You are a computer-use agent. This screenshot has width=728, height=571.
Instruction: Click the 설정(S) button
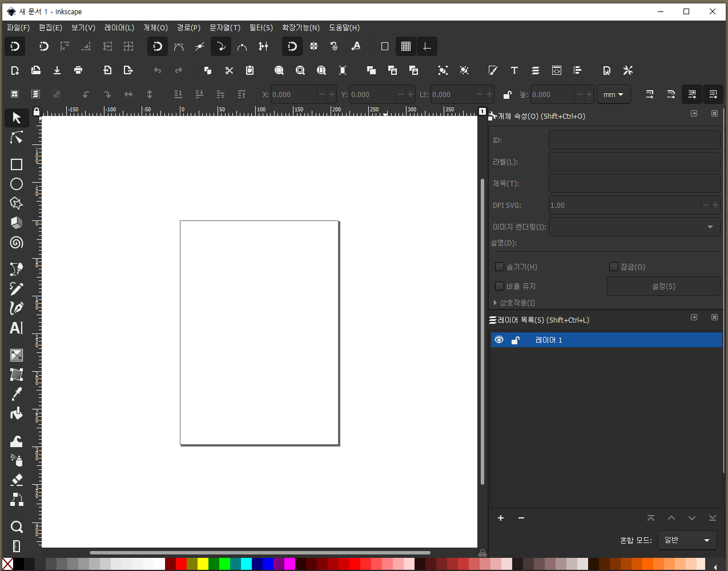click(663, 286)
